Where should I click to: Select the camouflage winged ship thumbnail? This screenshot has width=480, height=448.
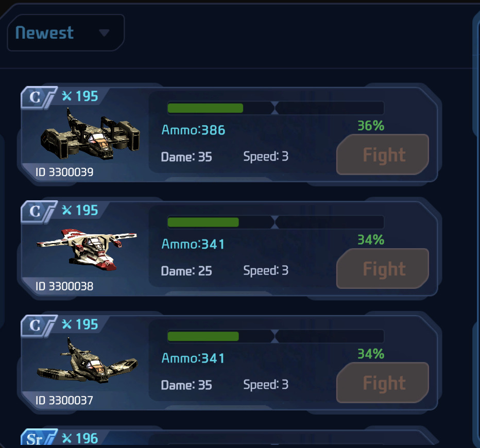coord(87,360)
